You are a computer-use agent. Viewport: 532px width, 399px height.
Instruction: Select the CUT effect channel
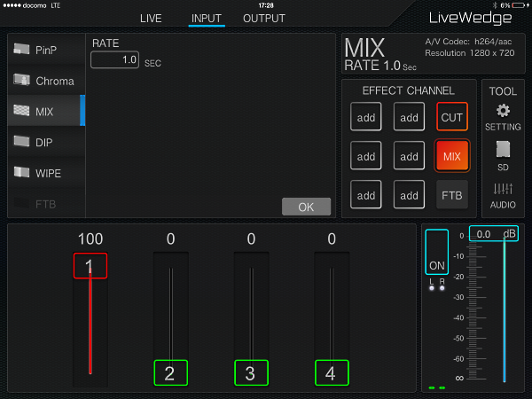(452, 117)
